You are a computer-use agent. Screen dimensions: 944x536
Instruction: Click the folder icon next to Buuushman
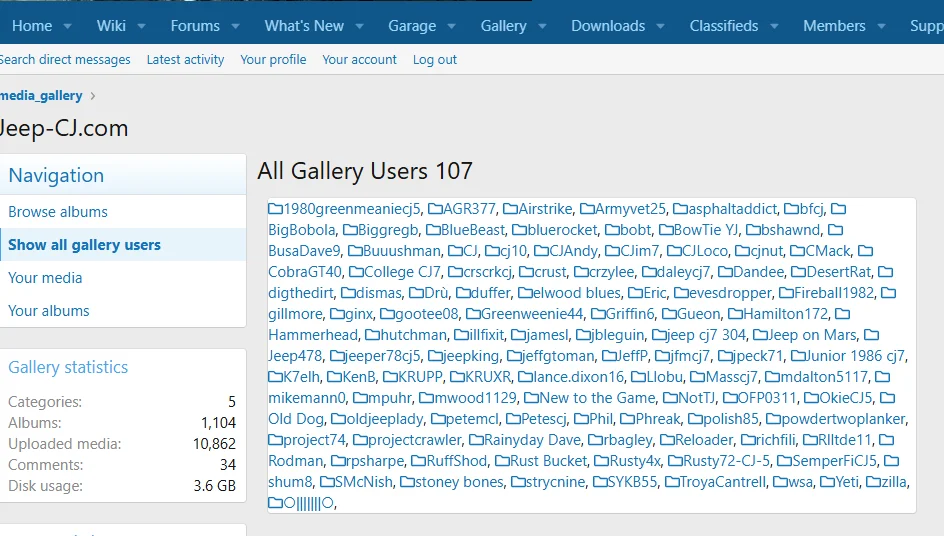[x=355, y=251]
